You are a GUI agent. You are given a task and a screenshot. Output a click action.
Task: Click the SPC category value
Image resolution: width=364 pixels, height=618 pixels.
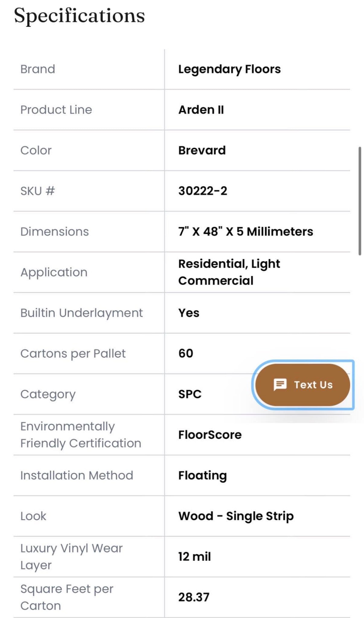[190, 394]
